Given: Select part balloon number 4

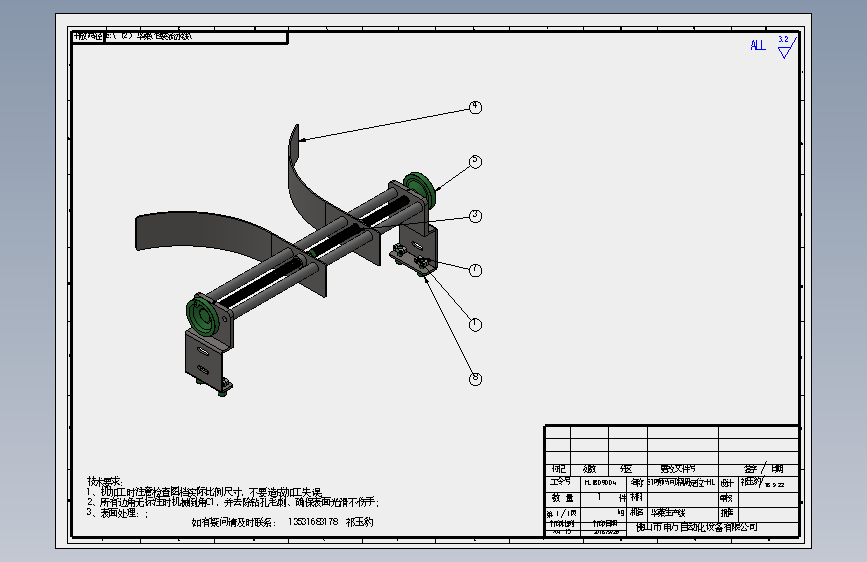Looking at the screenshot, I should [475, 107].
